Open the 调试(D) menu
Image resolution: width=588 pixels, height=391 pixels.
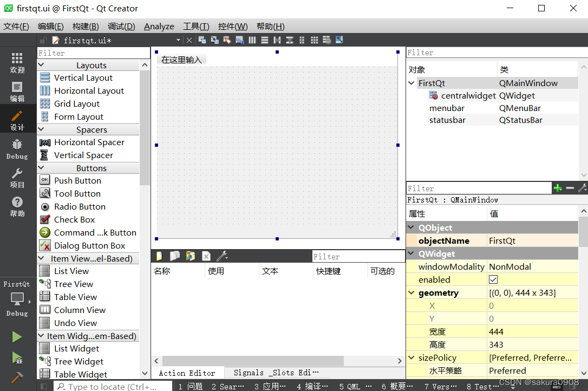pos(121,27)
